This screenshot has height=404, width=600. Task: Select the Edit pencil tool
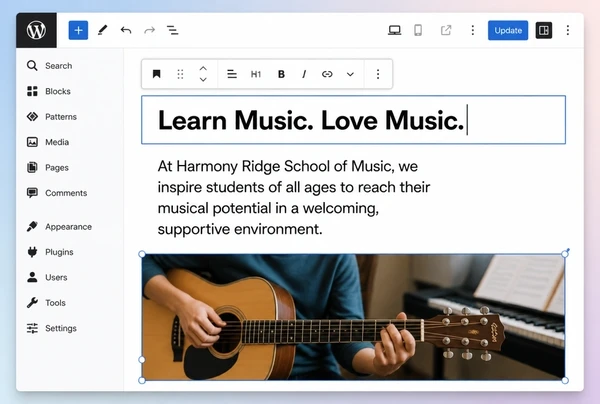102,30
